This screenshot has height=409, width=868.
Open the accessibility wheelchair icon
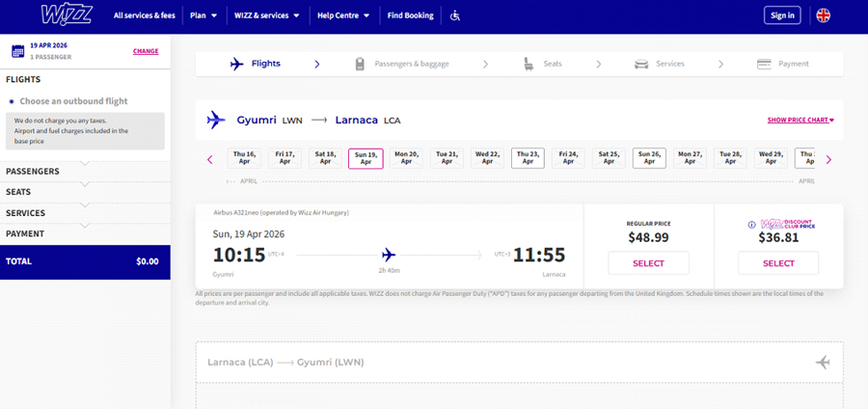(456, 15)
